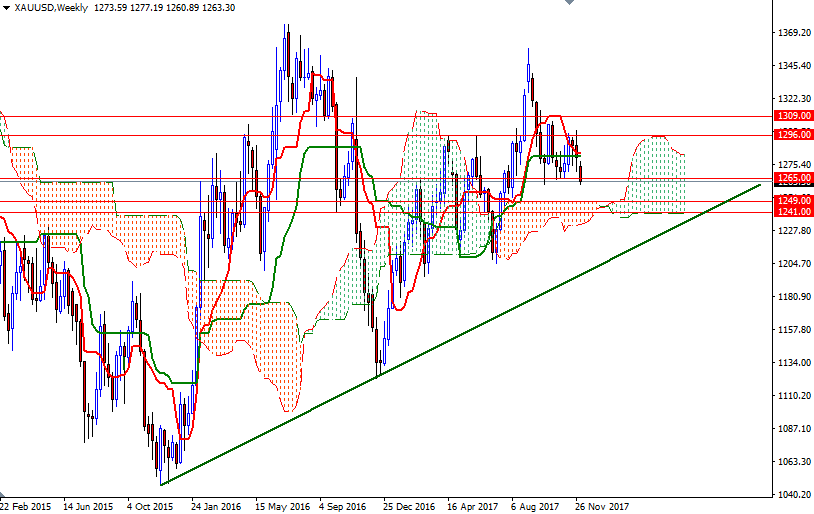The height and width of the screenshot is (514, 814).
Task: Click the 1345.40 price scale value
Action: click(794, 66)
